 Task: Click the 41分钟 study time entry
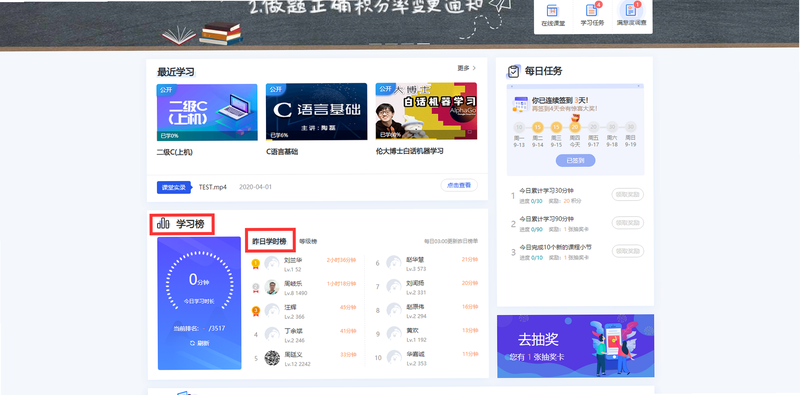348,331
